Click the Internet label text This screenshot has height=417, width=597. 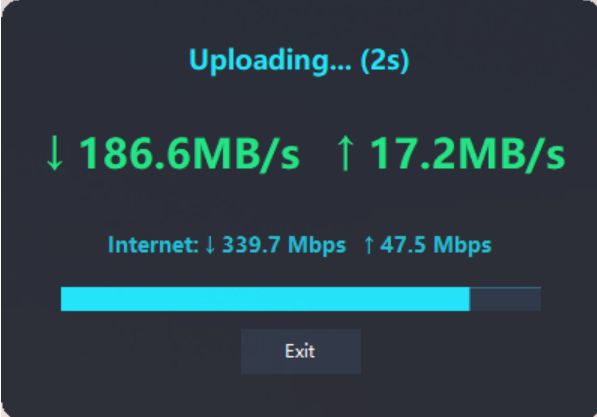153,244
